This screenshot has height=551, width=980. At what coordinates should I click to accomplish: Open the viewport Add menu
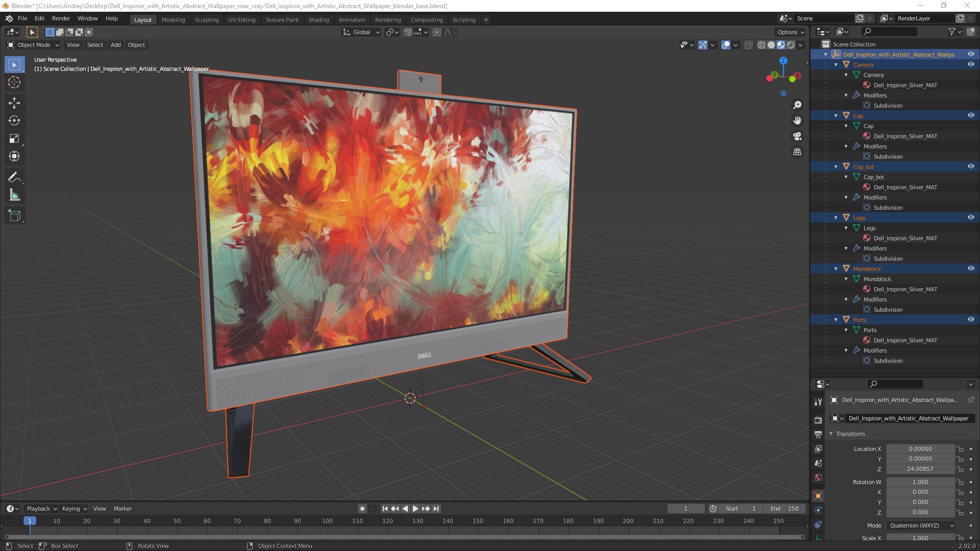coord(116,45)
